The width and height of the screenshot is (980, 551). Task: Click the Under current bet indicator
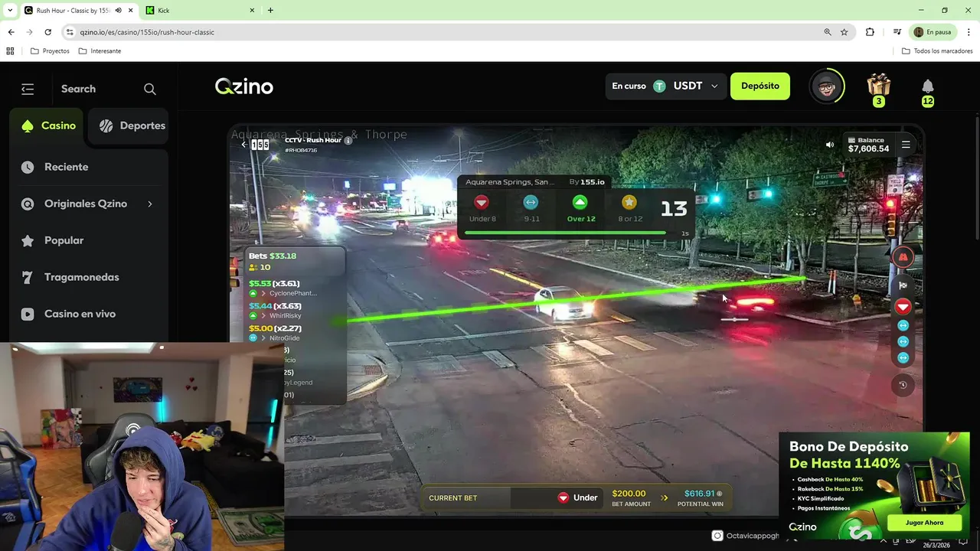tap(578, 497)
